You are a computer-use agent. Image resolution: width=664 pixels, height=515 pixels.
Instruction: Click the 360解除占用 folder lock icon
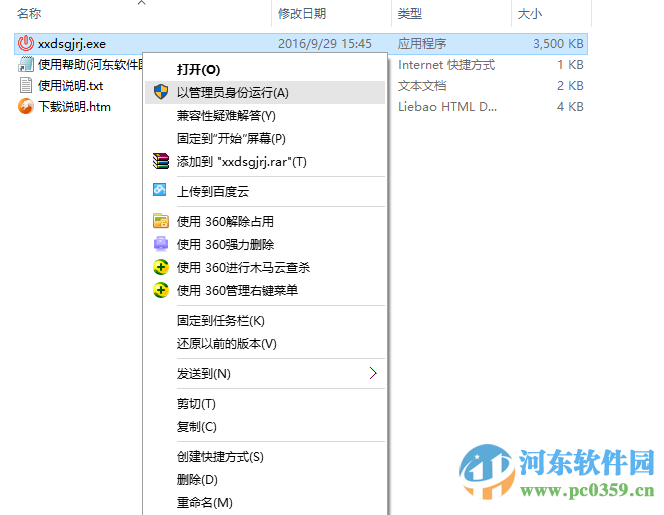click(x=161, y=221)
